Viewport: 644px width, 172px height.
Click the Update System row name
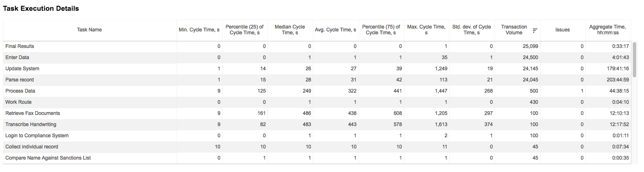22,69
